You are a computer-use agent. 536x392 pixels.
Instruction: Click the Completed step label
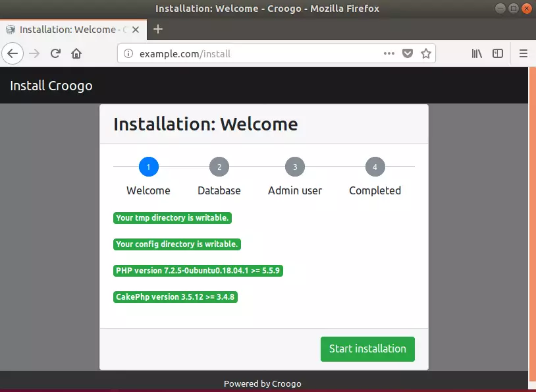pos(375,190)
